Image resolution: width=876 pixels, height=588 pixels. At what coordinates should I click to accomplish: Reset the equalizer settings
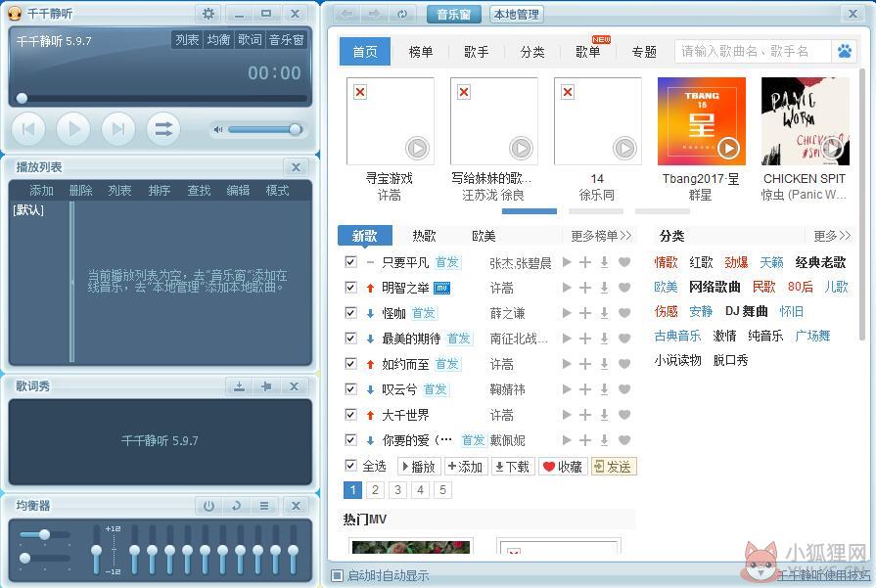236,506
